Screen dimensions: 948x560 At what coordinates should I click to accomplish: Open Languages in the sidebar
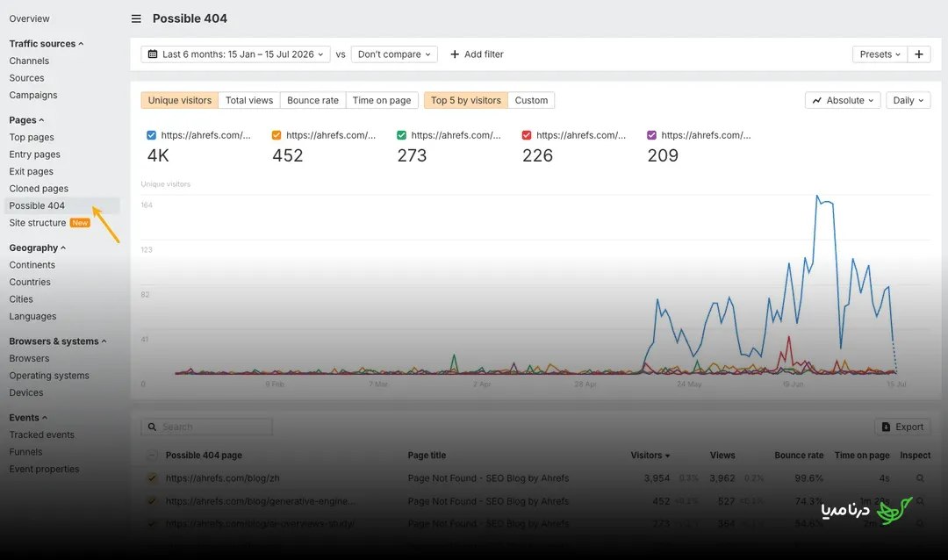click(32, 316)
